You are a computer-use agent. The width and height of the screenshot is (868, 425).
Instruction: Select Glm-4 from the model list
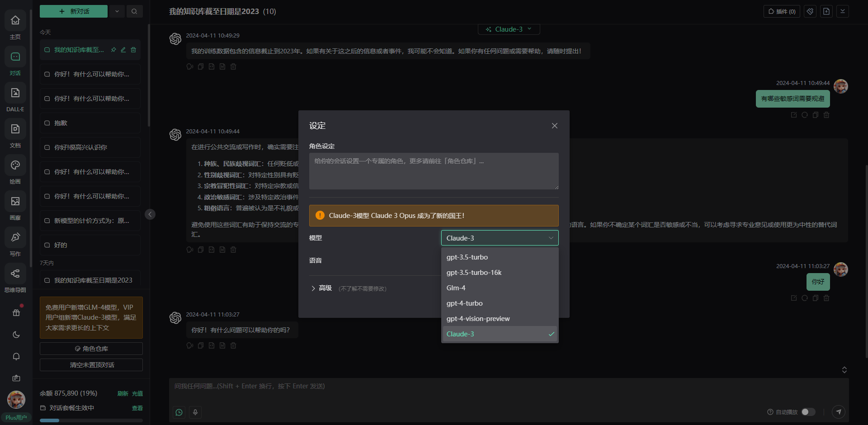(500, 288)
